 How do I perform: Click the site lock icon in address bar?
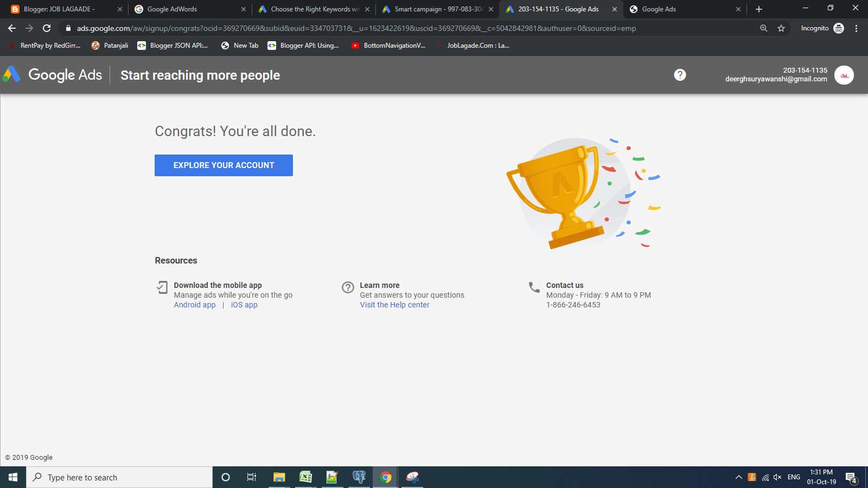68,28
